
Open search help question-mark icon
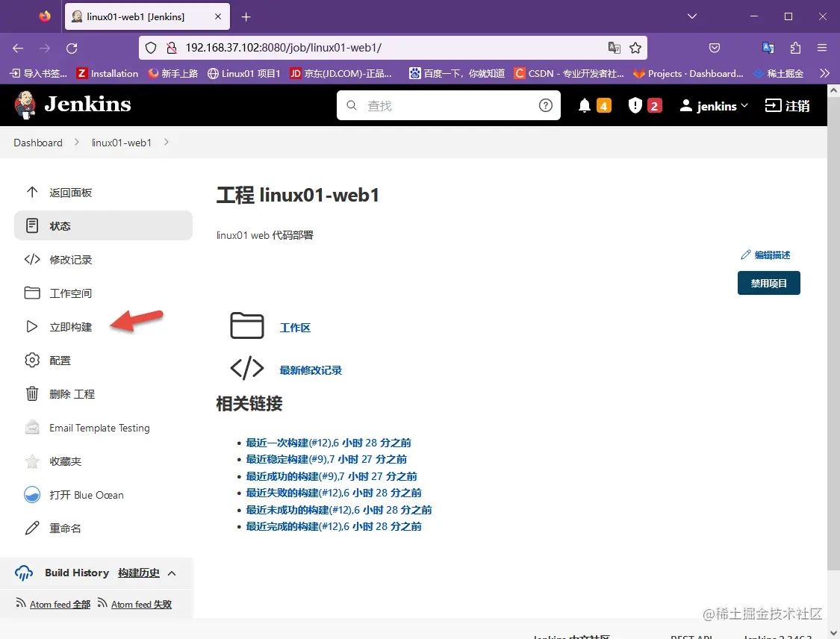click(545, 105)
